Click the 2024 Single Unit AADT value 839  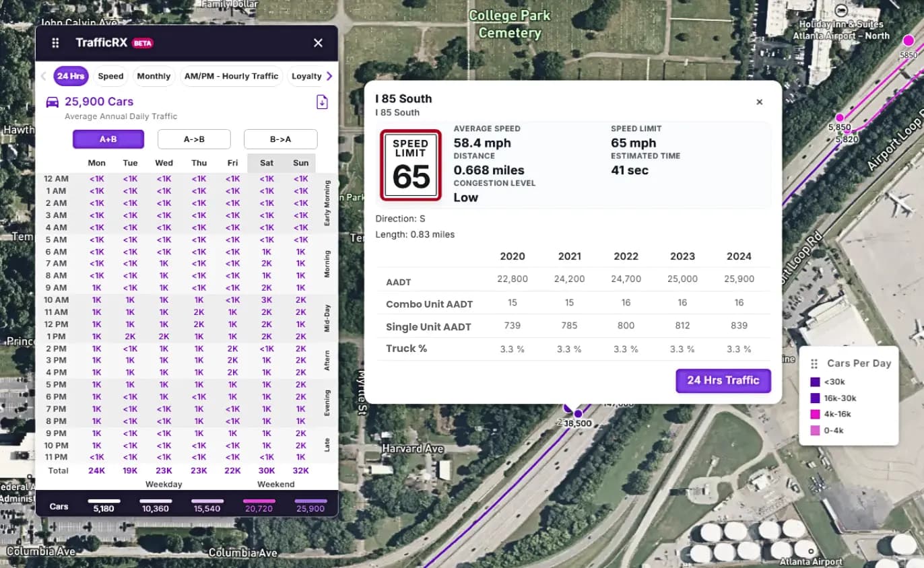[x=739, y=326]
